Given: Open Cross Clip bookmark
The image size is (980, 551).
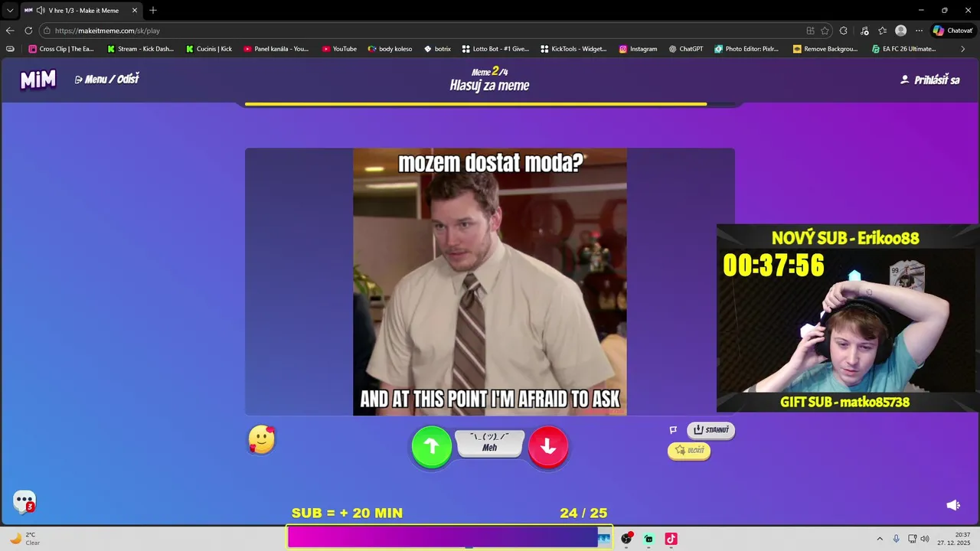Looking at the screenshot, I should click(x=61, y=49).
